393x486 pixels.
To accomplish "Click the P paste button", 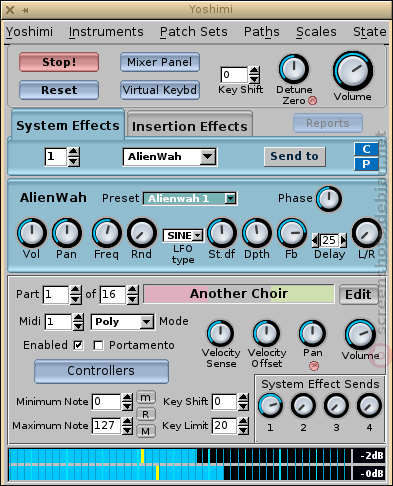I will tap(366, 164).
